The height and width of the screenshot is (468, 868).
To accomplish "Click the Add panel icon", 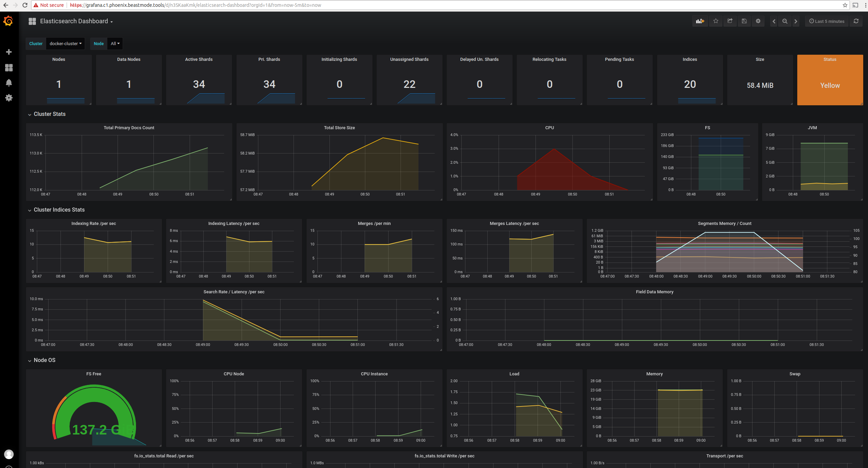I will click(x=700, y=21).
